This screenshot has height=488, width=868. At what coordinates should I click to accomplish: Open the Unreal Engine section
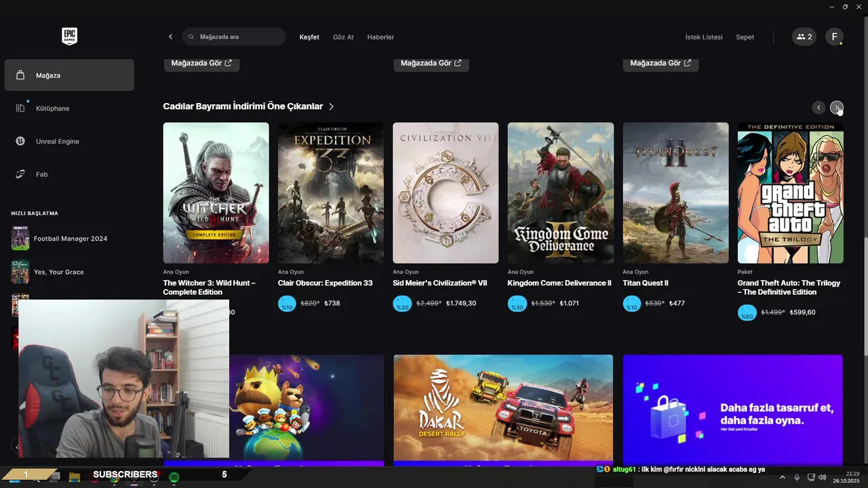point(69,141)
